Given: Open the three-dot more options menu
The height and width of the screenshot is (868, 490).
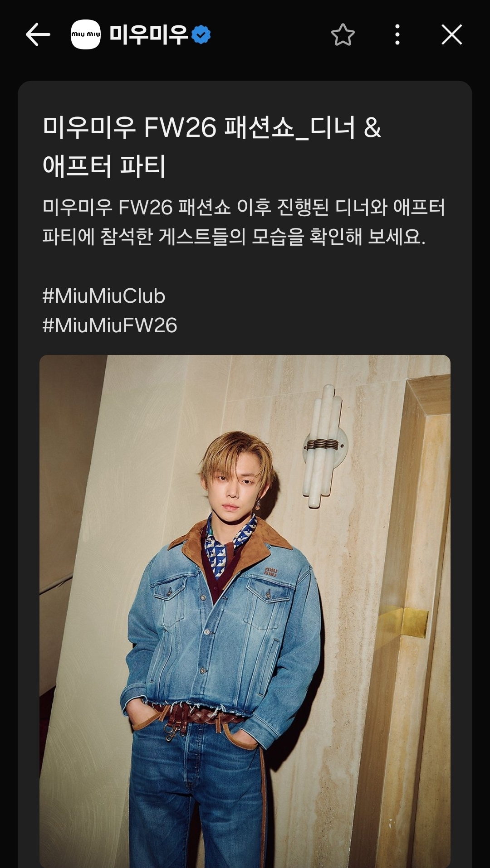Looking at the screenshot, I should 397,35.
